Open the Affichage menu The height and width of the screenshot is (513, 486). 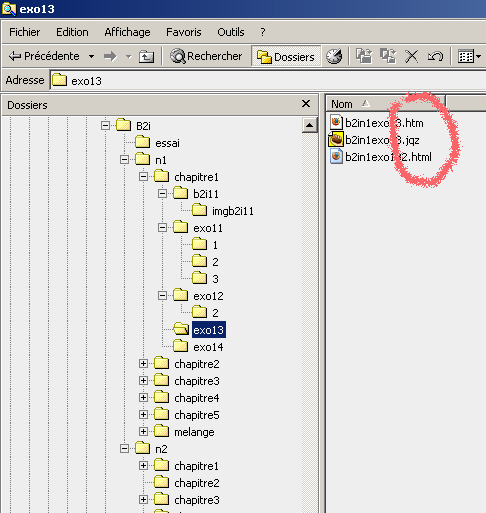click(x=127, y=32)
